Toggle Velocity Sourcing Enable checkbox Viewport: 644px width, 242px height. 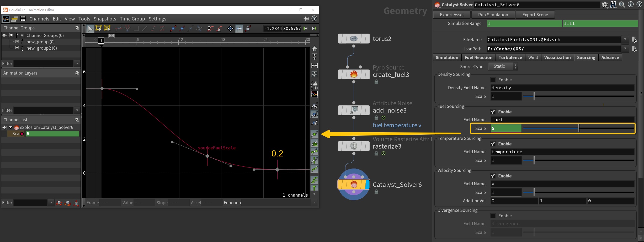coord(493,176)
